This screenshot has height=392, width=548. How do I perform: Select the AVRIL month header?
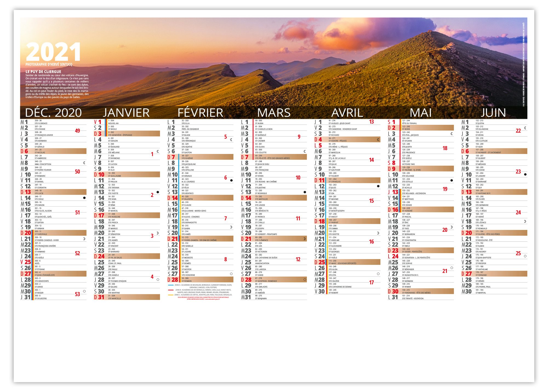point(347,113)
